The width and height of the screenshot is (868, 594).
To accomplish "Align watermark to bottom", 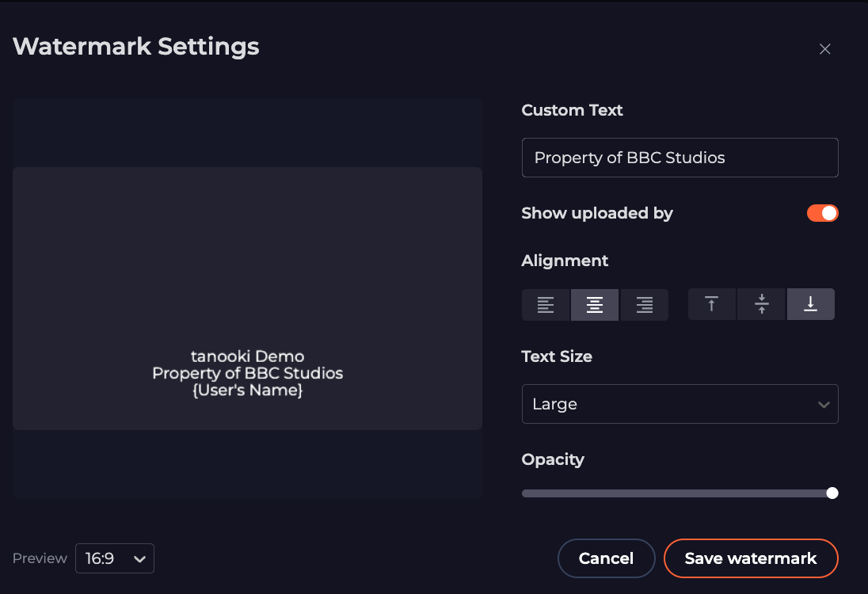I will 810,304.
